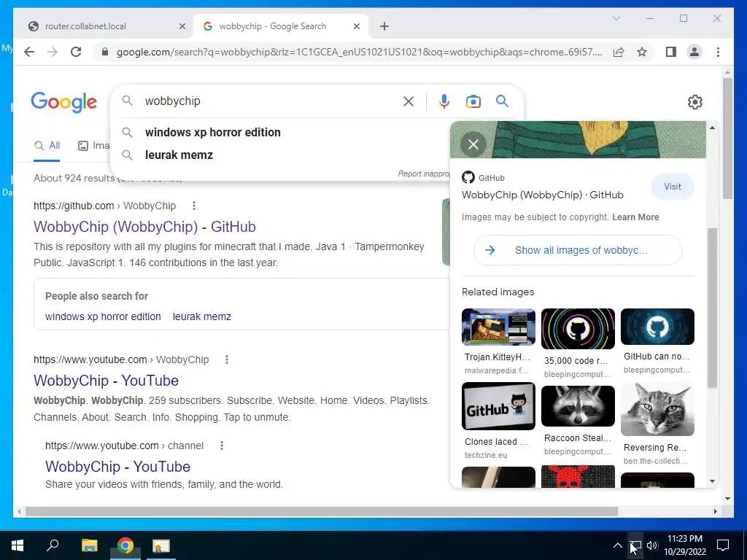Click the Visit button in image panel
This screenshot has height=560, width=747.
coord(672,187)
